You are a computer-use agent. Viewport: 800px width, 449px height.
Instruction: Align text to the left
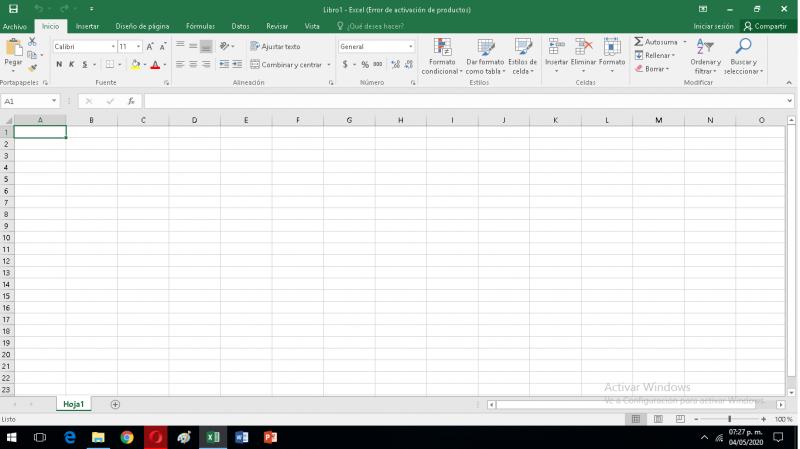180,64
